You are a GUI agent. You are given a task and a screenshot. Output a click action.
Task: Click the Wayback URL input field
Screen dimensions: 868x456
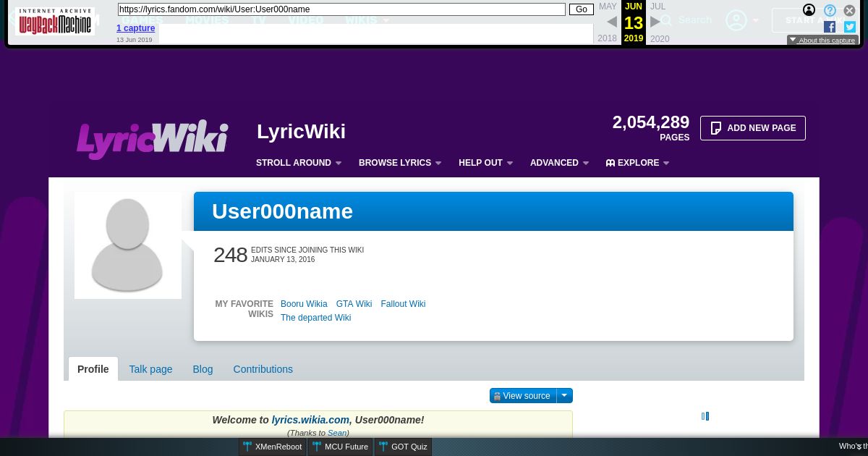pos(341,9)
